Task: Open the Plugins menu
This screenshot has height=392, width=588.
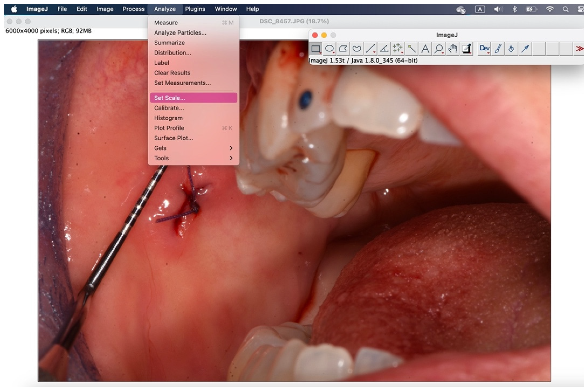Action: pyautogui.click(x=195, y=9)
